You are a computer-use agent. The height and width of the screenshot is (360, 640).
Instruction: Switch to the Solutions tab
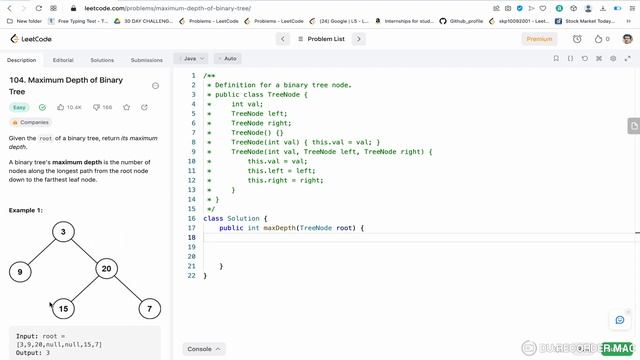102,60
